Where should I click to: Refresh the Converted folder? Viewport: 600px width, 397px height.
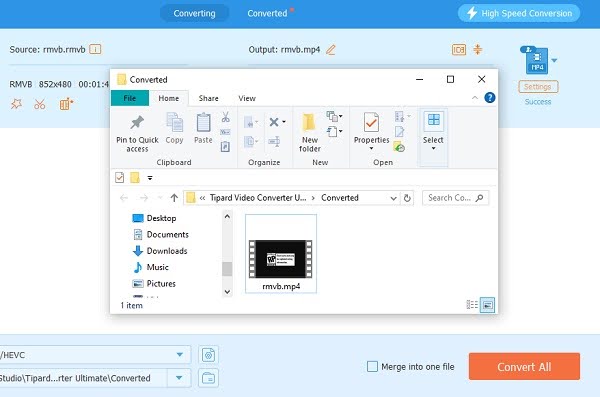(407, 198)
